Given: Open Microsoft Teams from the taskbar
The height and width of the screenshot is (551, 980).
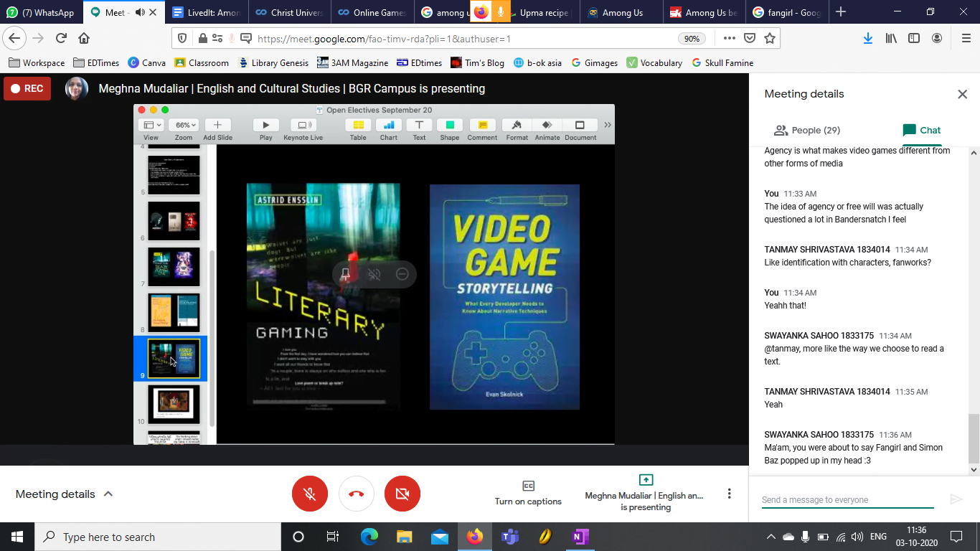Looking at the screenshot, I should click(509, 537).
